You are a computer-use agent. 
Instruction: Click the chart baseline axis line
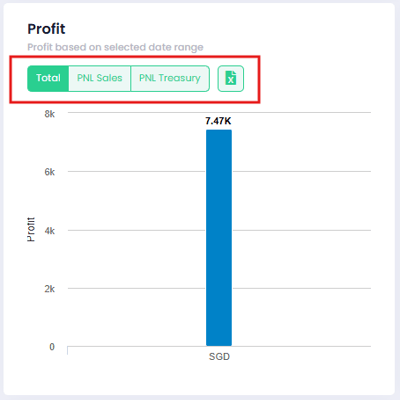click(219, 346)
